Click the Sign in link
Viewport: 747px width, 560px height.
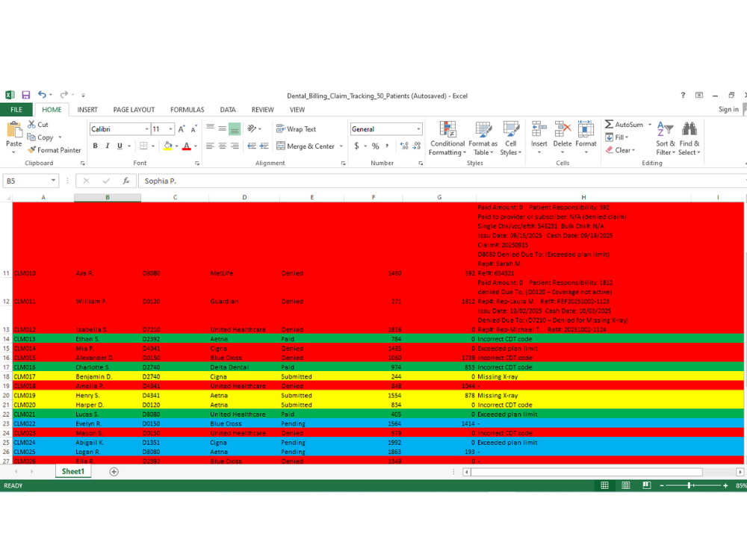click(x=728, y=109)
